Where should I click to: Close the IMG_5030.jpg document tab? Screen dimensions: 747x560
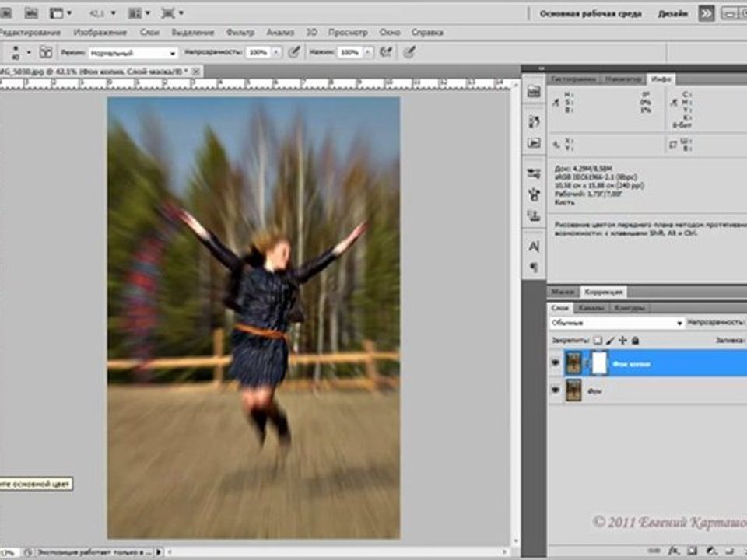coord(196,72)
